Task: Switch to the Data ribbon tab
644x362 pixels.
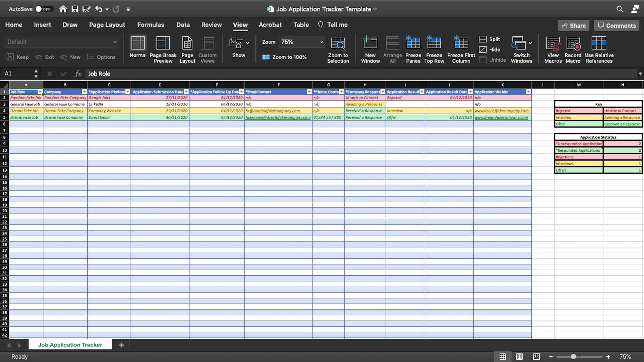Action: pyautogui.click(x=183, y=24)
